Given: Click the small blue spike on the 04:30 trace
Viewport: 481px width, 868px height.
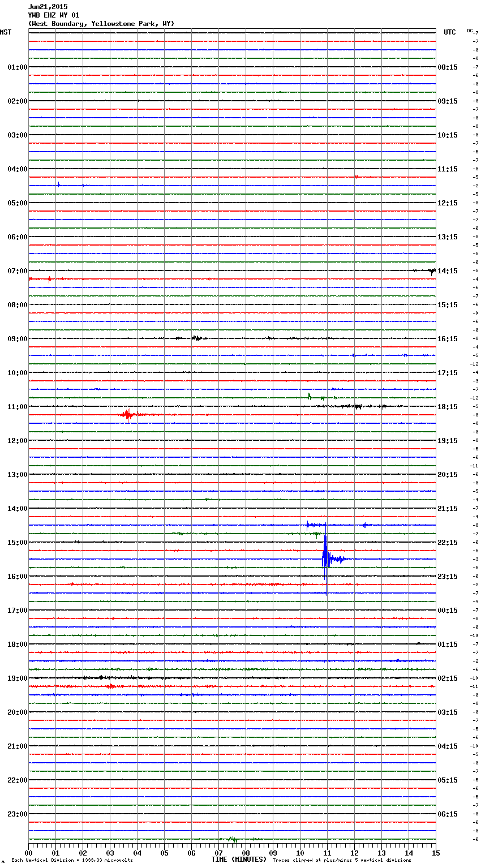Looking at the screenshot, I should 58,185.
